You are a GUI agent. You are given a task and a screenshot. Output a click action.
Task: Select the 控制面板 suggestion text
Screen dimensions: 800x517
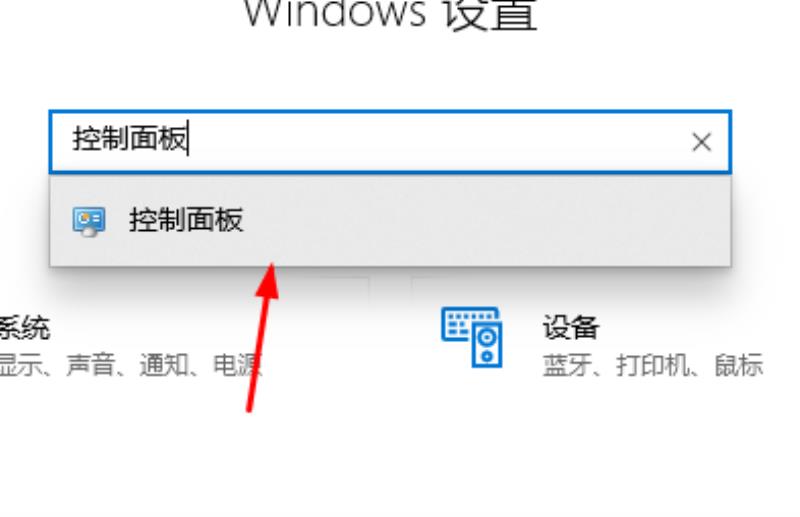(186, 220)
